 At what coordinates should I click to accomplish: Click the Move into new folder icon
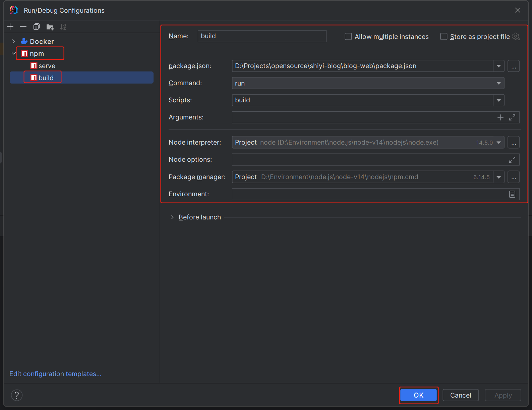click(50, 27)
